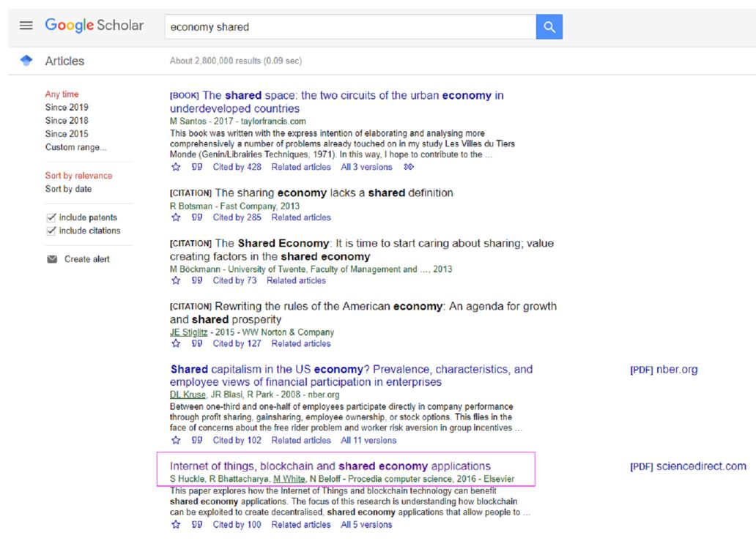Open Cited by 127 link

[237, 344]
